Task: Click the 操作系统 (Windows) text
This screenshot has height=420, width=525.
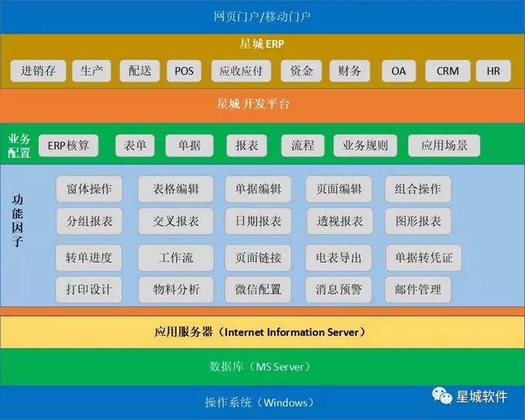Action: tap(260, 402)
